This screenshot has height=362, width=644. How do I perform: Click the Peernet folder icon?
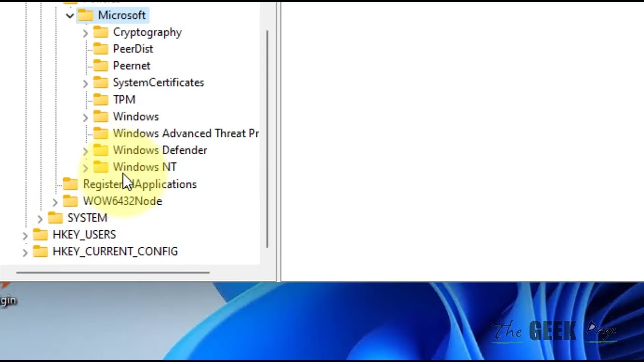pos(101,66)
